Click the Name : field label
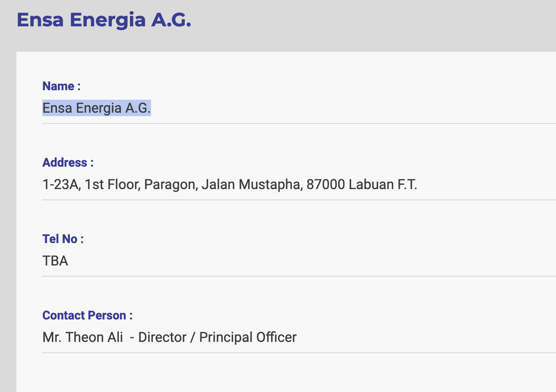The image size is (556, 392). tap(61, 86)
